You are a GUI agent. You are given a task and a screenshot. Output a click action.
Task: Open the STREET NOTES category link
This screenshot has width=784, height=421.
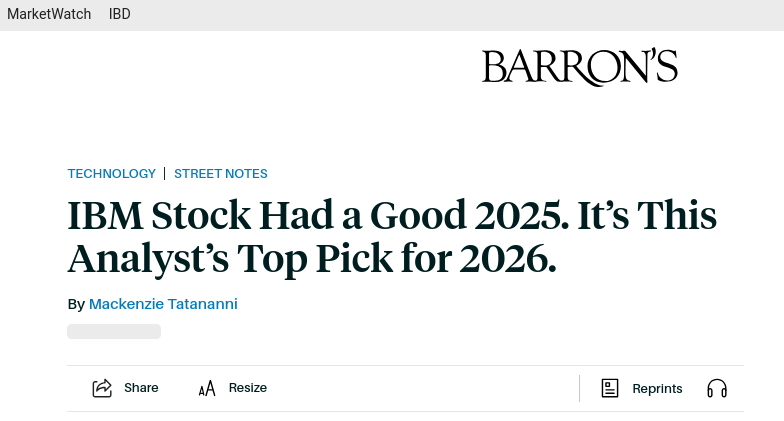(x=221, y=173)
